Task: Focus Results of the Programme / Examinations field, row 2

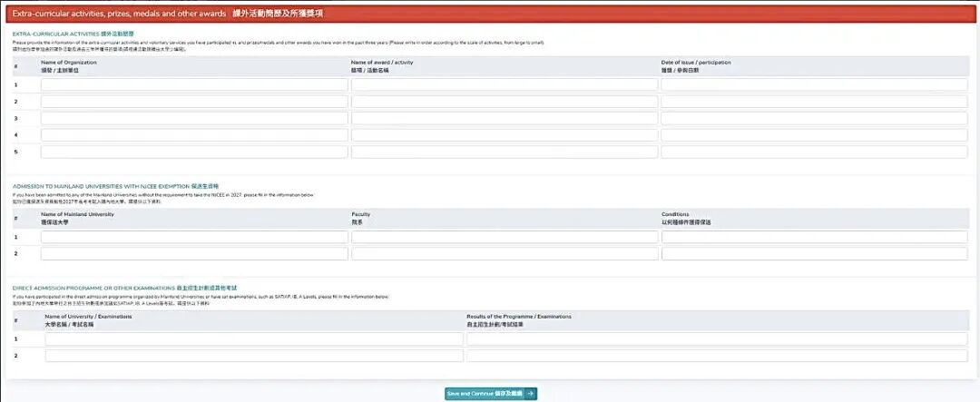Action: [717, 356]
